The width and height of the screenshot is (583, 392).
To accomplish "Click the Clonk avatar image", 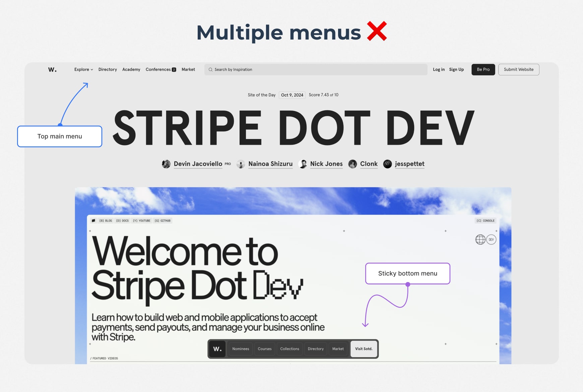I will (352, 164).
